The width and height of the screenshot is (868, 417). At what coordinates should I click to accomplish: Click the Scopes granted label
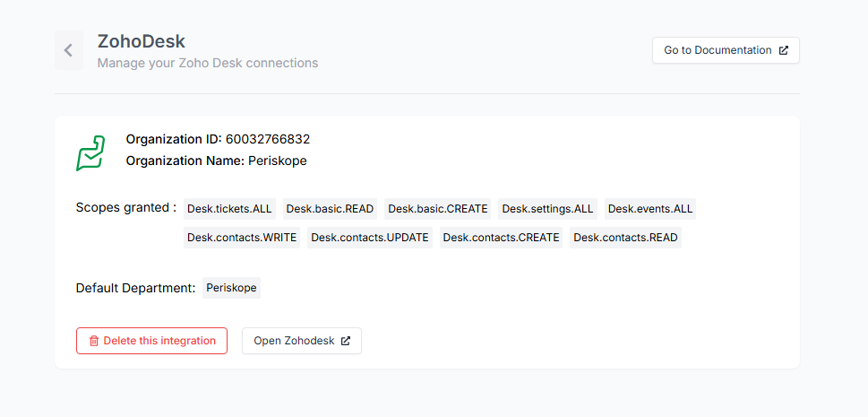point(126,208)
